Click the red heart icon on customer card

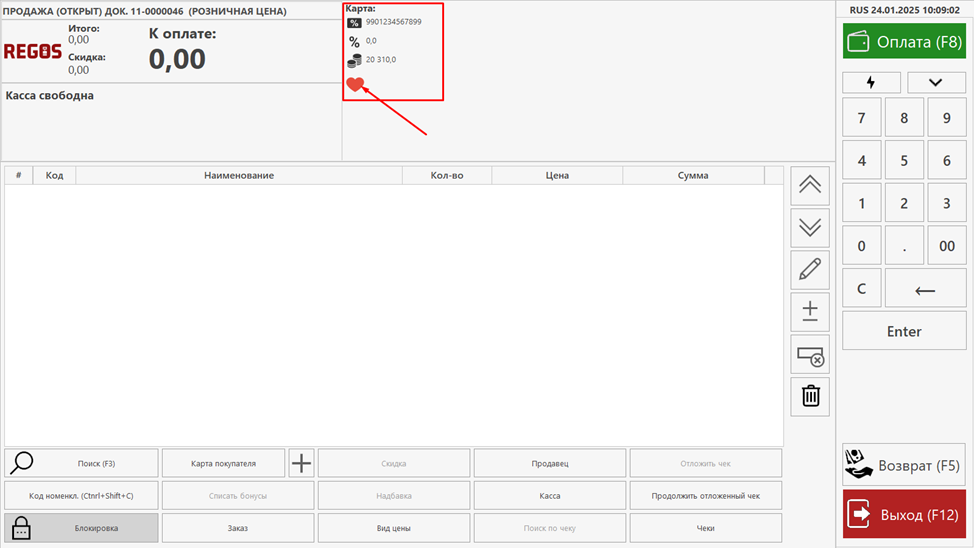(x=355, y=85)
